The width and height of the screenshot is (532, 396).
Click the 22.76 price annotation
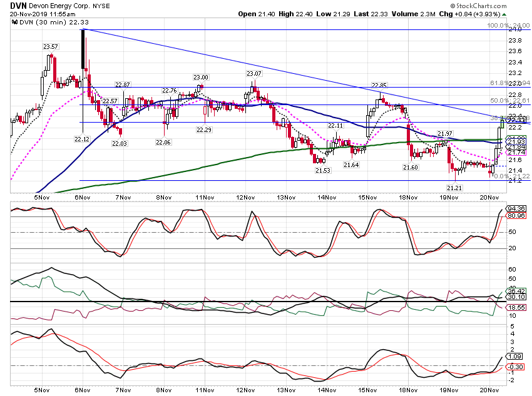pos(170,91)
